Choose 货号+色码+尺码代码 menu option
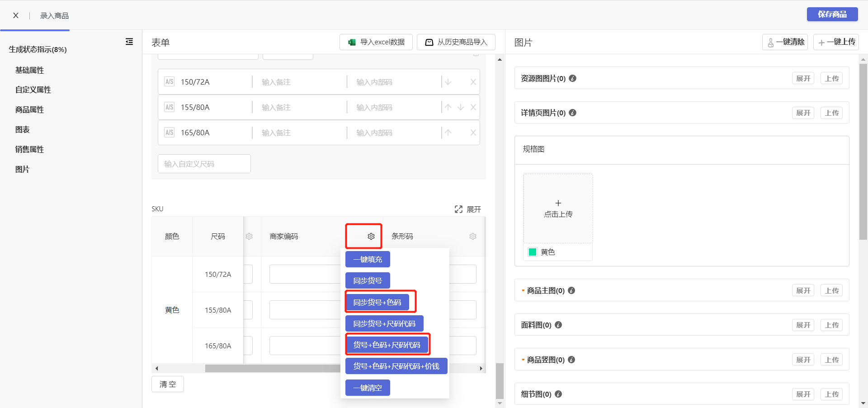 [x=387, y=345]
